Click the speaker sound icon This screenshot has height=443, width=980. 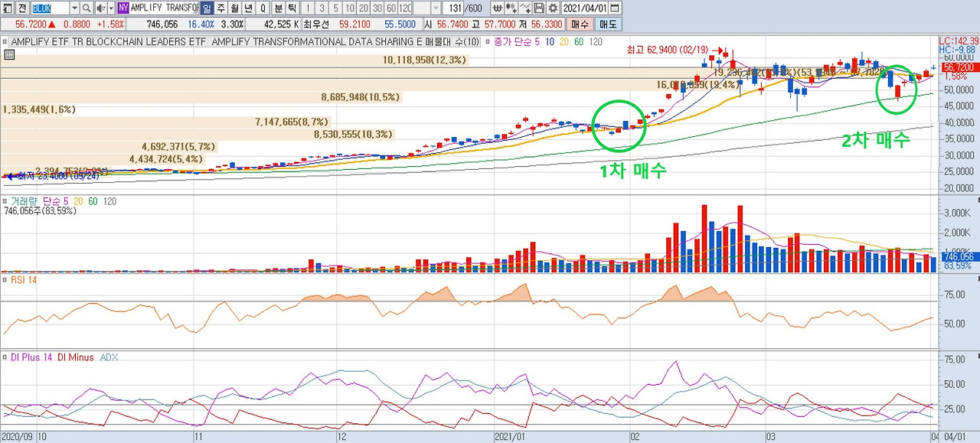coord(100,8)
